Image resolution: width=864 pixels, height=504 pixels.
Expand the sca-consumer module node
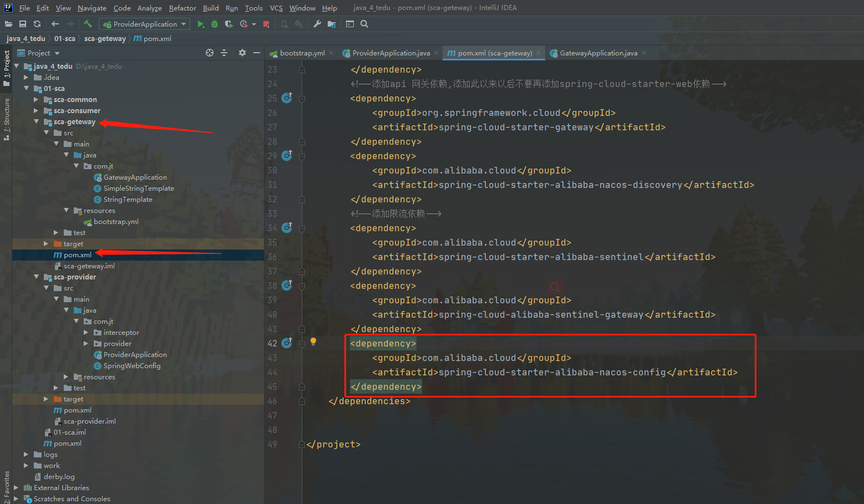click(36, 110)
